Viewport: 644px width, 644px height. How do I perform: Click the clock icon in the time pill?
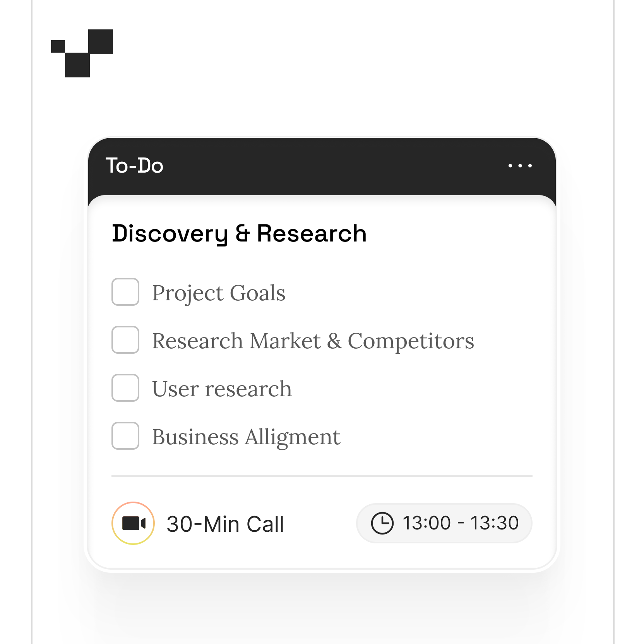(x=382, y=523)
